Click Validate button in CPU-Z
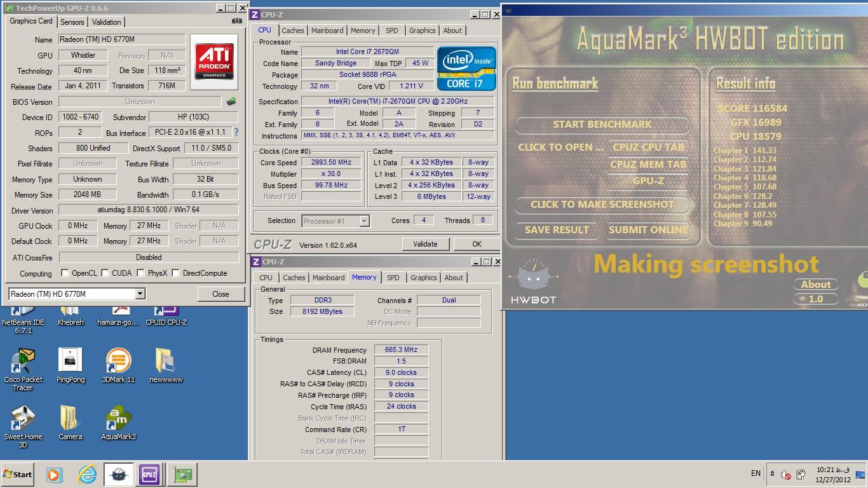 [425, 244]
